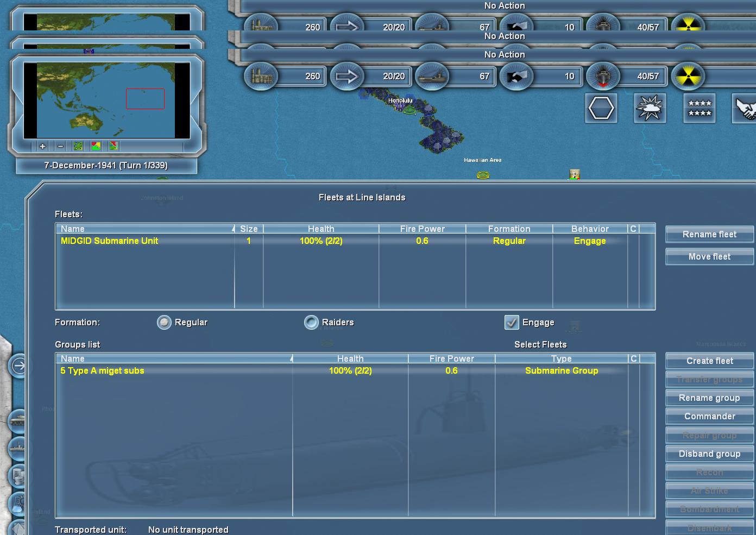Select the Raiders formation radio button
756x535 pixels.
tap(311, 323)
